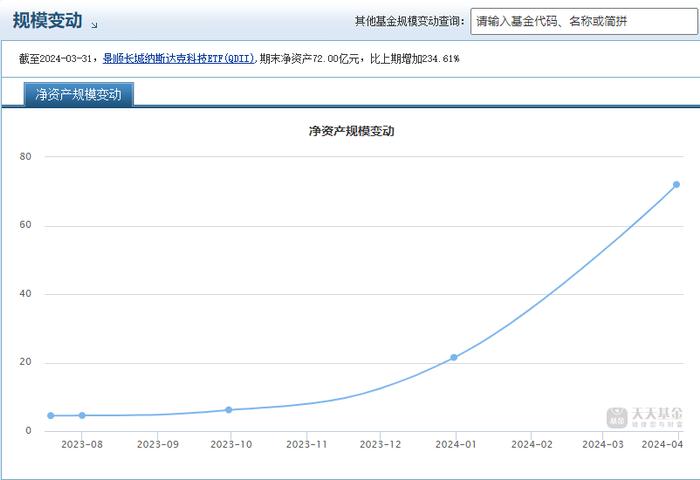Click the 天天基金 watermark logo

644,417
